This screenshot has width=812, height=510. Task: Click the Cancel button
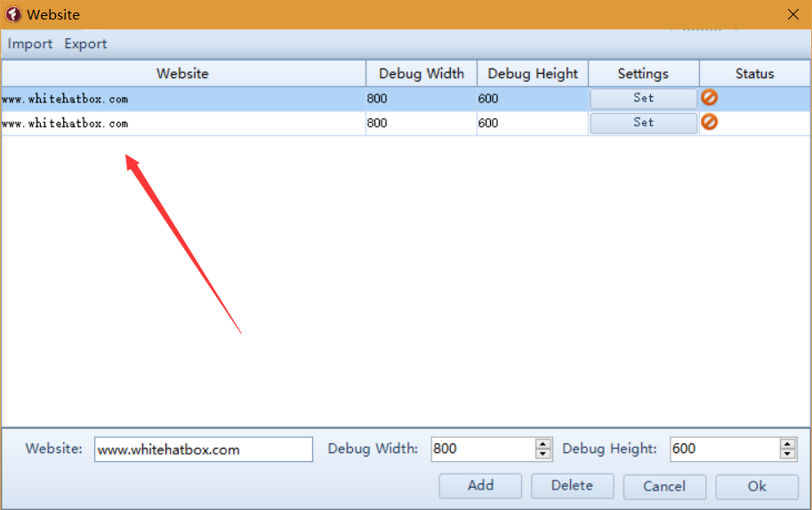(664, 487)
